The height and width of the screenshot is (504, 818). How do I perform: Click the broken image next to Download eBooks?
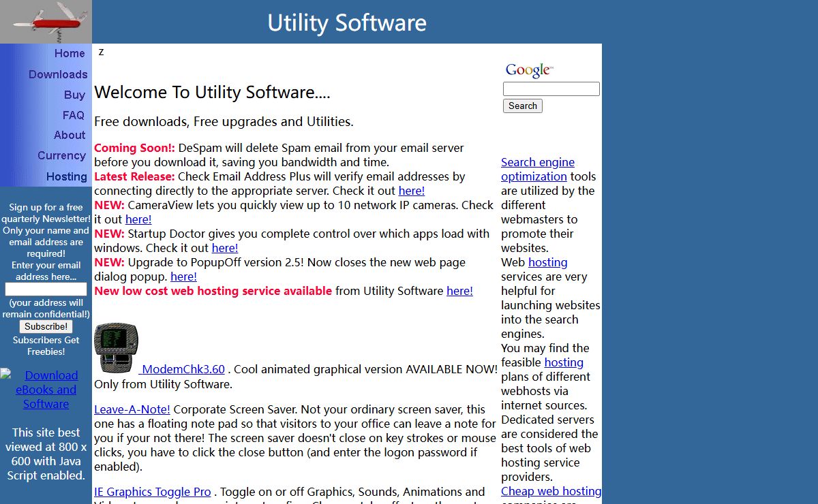(5, 374)
